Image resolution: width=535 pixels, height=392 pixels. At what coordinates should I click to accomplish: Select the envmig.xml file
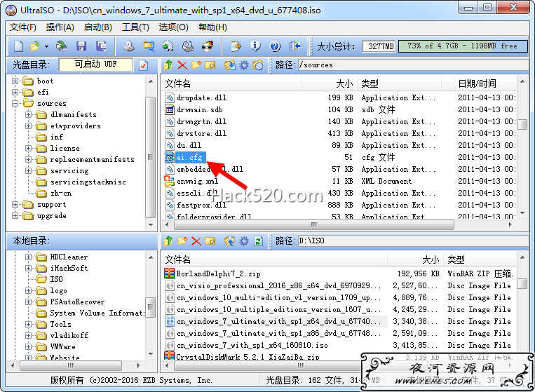click(x=197, y=181)
